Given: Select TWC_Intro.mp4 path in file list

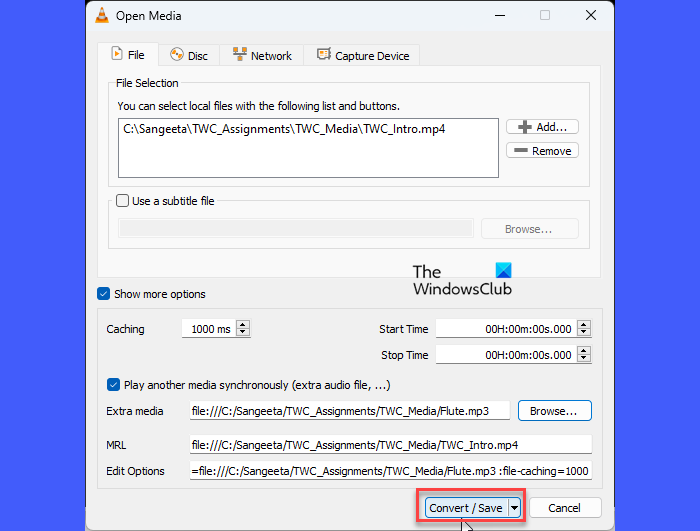Looking at the screenshot, I should (284, 129).
